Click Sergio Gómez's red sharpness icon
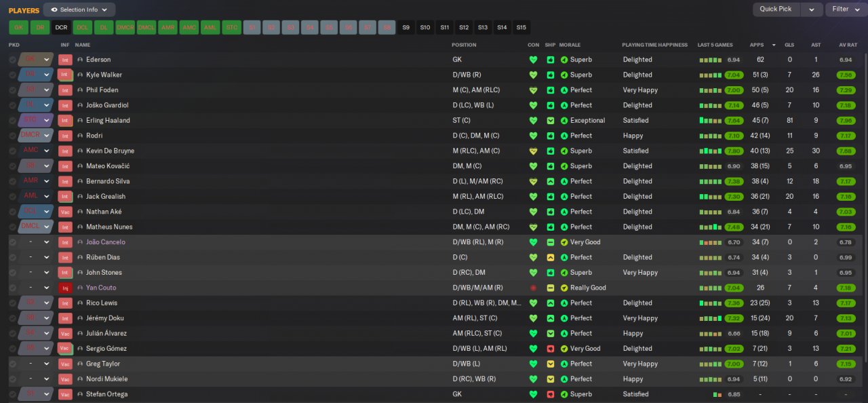Screen dimensions: 868x403 [x=551, y=349]
